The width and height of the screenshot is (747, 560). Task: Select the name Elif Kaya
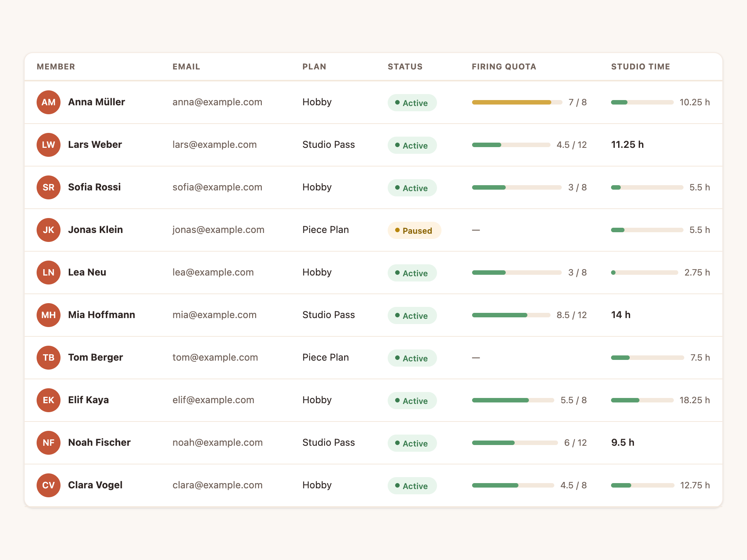point(89,400)
